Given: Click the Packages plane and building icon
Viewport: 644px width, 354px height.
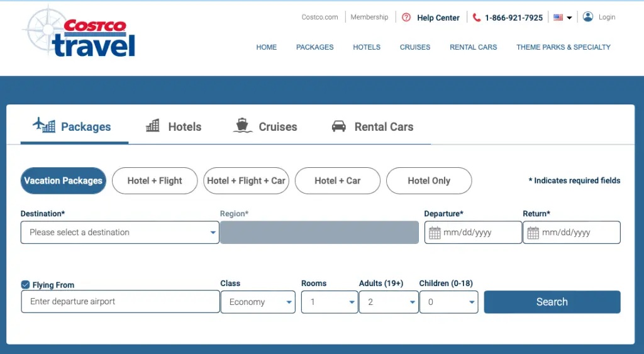Looking at the screenshot, I should point(44,125).
